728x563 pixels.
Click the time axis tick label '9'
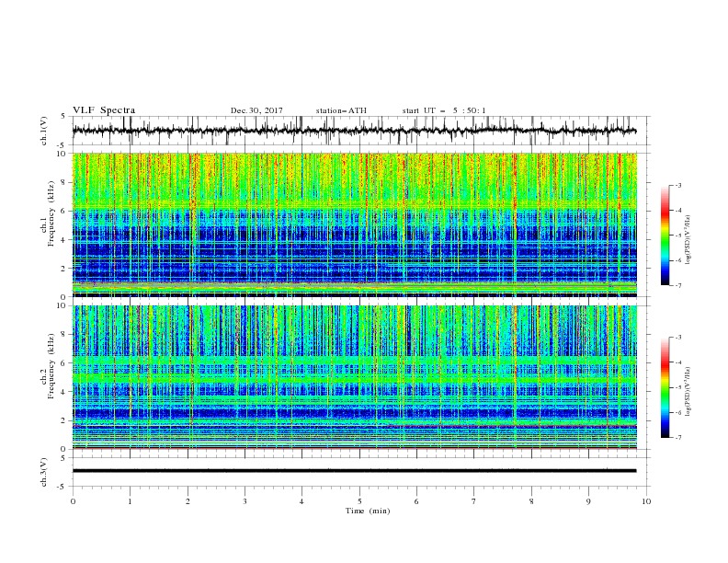pos(588,501)
